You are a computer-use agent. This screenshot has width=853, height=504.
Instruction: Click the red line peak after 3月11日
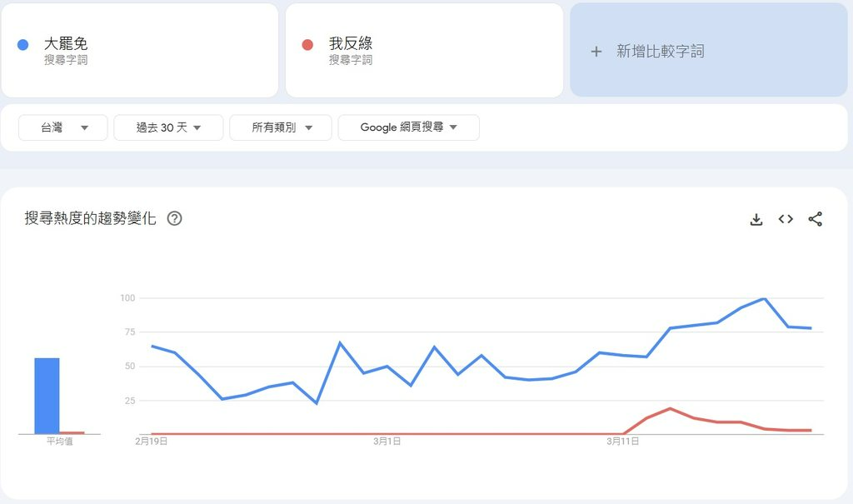670,408
